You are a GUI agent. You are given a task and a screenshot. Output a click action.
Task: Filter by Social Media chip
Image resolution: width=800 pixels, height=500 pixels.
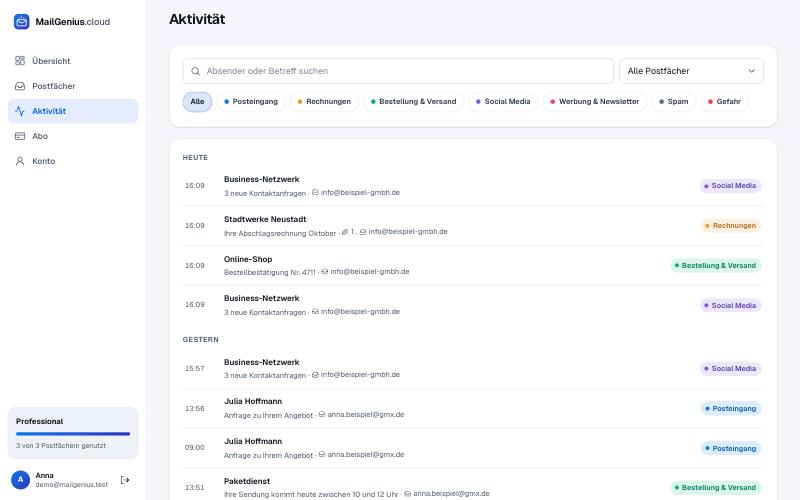[x=503, y=102]
